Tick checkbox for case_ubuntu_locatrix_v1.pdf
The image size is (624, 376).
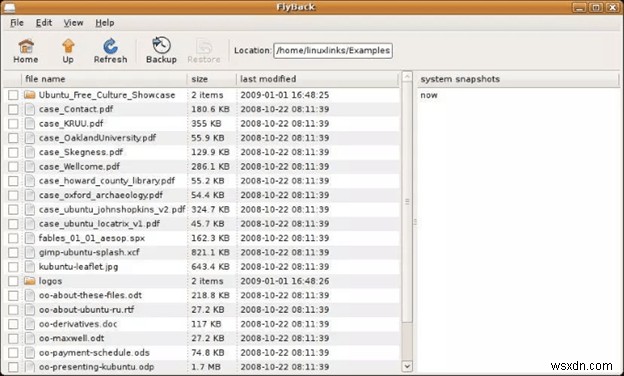tap(13, 224)
